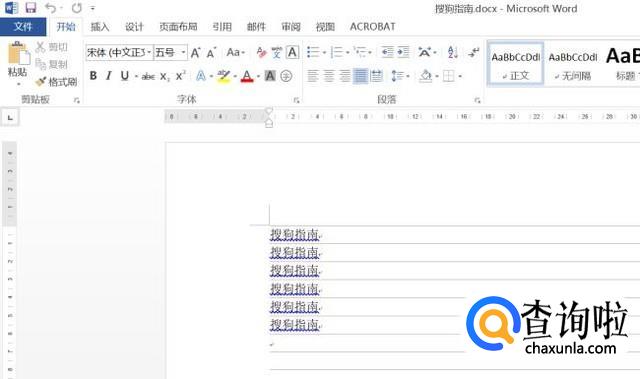Image resolution: width=640 pixels, height=379 pixels.
Task: Click the Format Painter brush icon
Action: [x=41, y=82]
